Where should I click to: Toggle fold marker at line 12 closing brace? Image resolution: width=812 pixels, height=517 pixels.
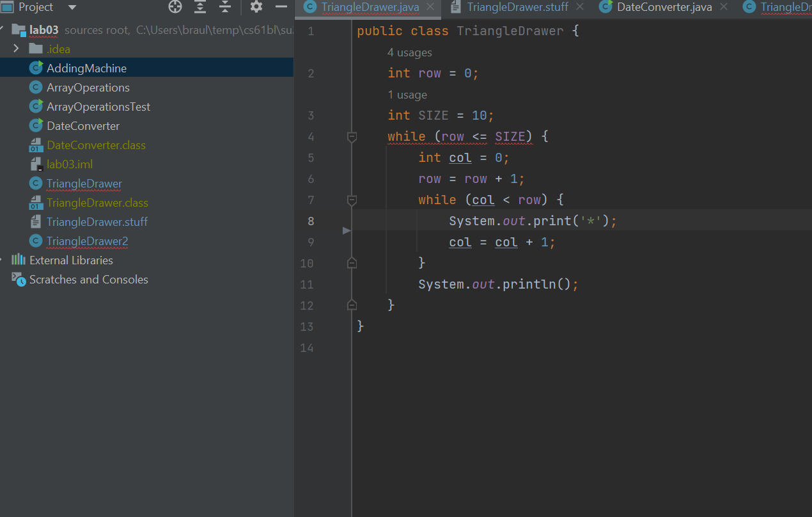352,305
